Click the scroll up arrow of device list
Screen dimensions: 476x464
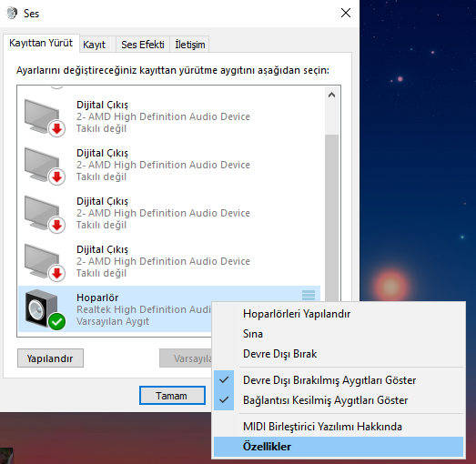(x=331, y=95)
